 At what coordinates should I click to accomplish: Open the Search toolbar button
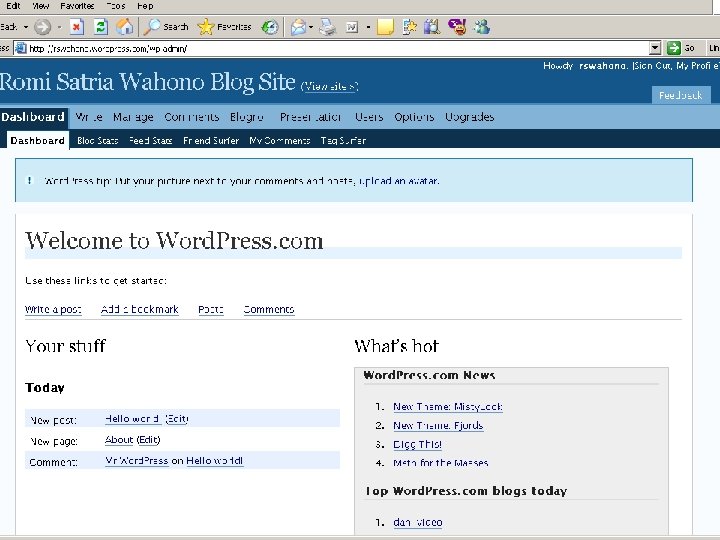165,27
